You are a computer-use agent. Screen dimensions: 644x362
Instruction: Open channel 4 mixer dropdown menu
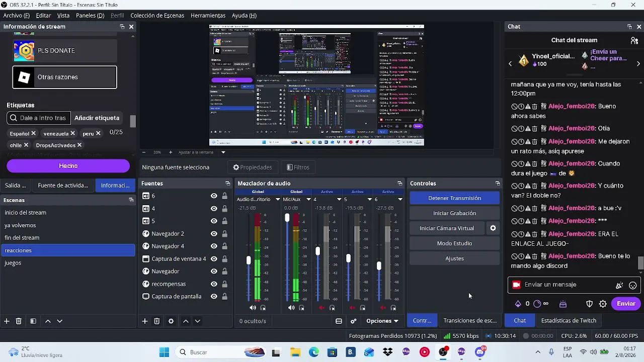[339, 200]
